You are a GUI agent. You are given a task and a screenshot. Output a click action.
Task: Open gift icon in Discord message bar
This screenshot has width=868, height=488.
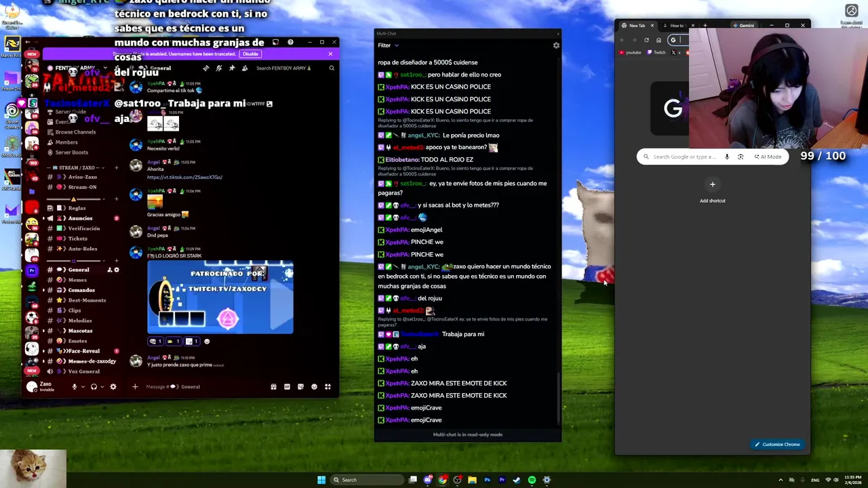click(x=273, y=386)
